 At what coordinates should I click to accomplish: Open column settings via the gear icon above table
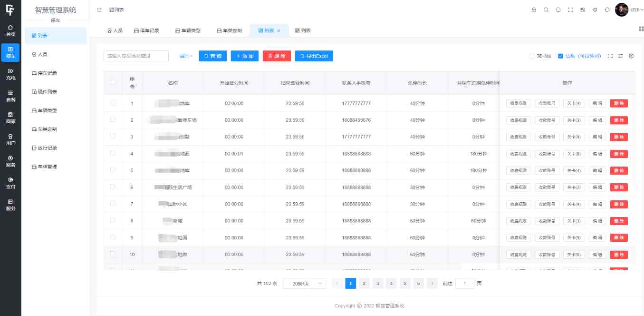point(631,56)
